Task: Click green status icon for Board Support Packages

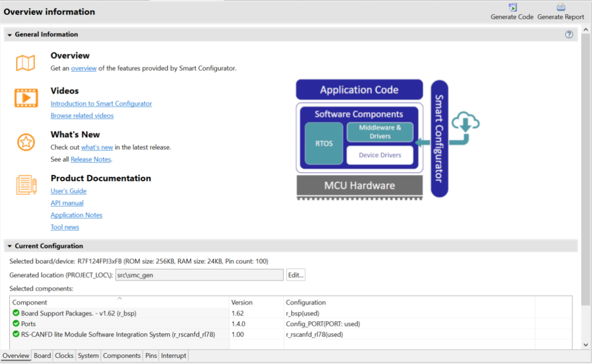Action: click(x=16, y=312)
